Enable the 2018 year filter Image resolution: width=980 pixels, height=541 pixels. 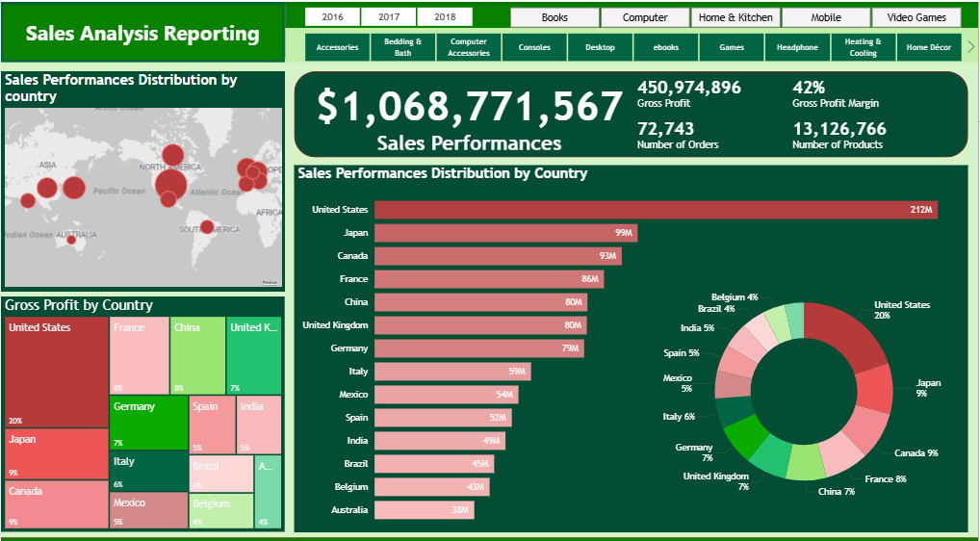pyautogui.click(x=445, y=17)
